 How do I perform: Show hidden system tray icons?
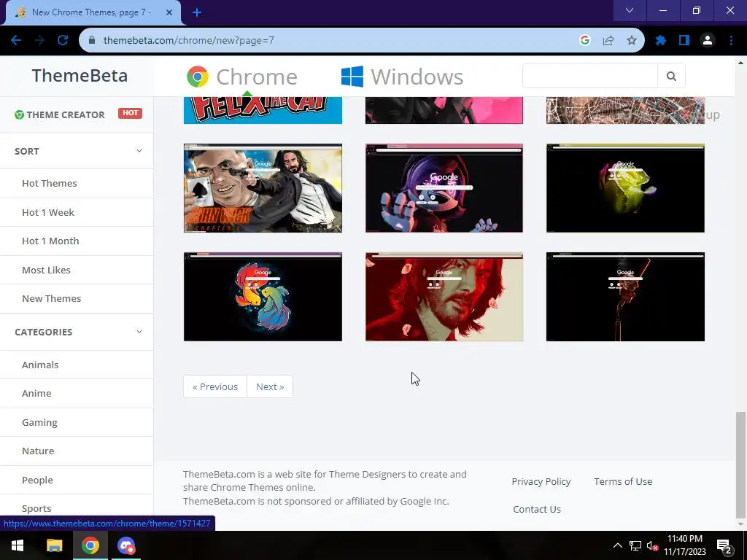(617, 545)
